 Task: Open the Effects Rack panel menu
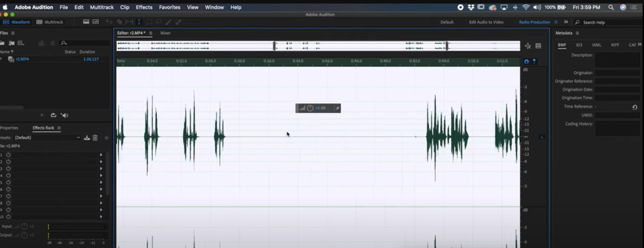pos(58,128)
